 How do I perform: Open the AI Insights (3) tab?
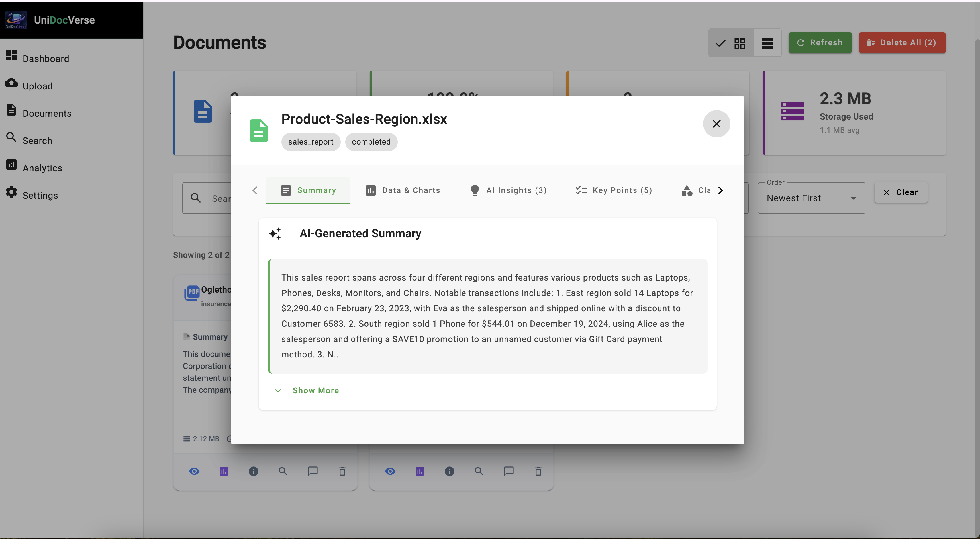click(x=508, y=190)
